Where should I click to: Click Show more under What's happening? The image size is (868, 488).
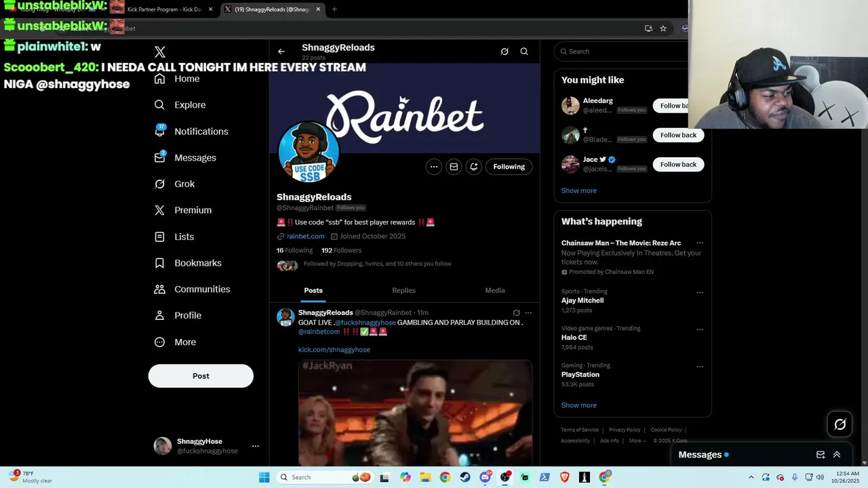(x=579, y=405)
